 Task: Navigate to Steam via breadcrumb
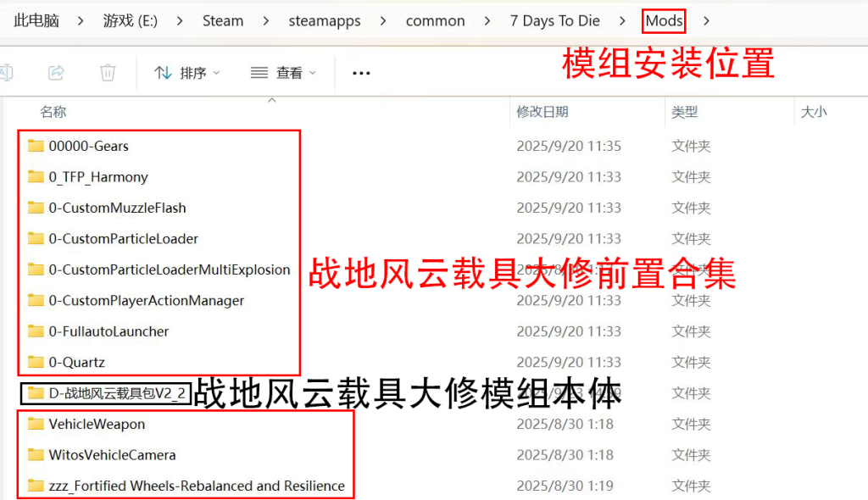(222, 20)
